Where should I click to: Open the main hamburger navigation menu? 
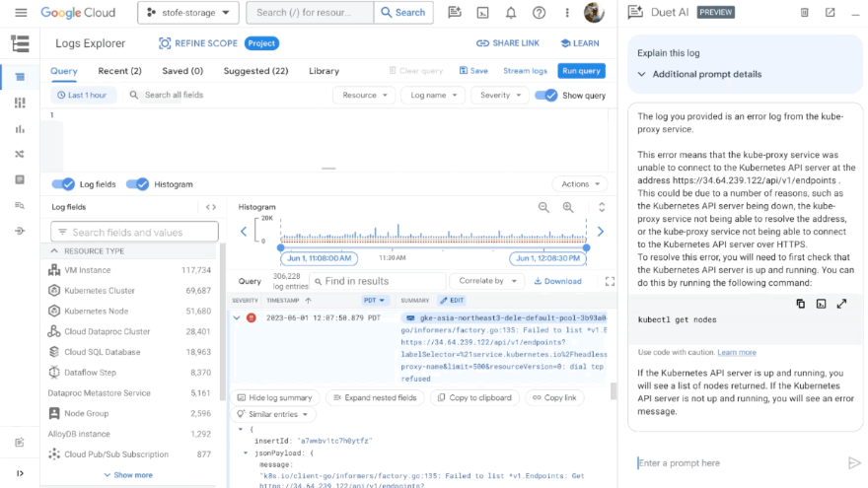click(21, 12)
